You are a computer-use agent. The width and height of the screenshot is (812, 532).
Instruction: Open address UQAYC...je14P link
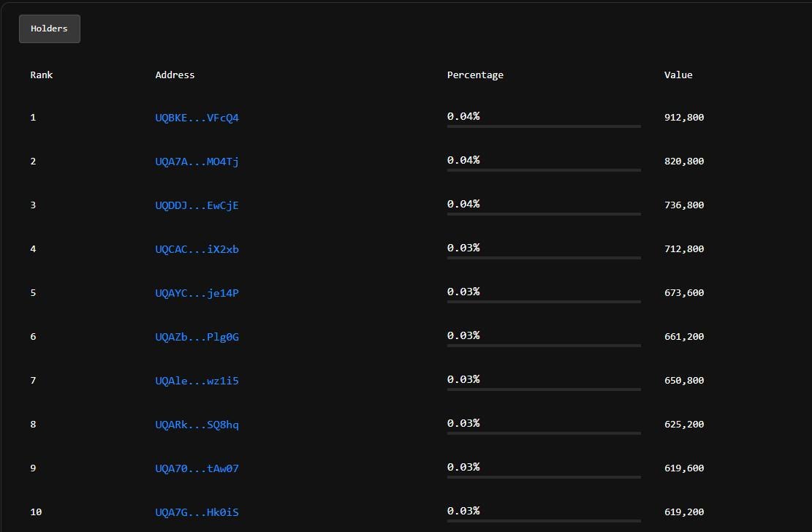tap(197, 293)
